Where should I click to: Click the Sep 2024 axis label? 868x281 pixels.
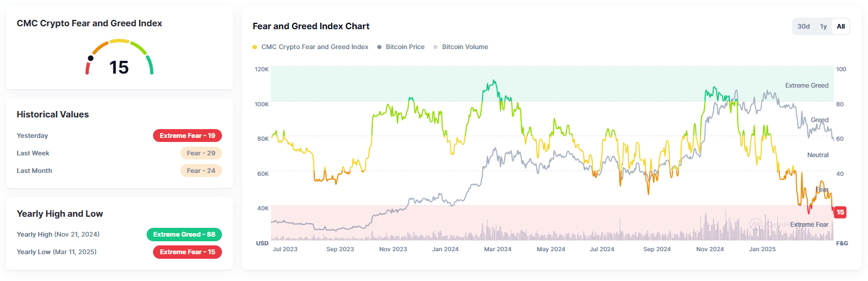[656, 249]
